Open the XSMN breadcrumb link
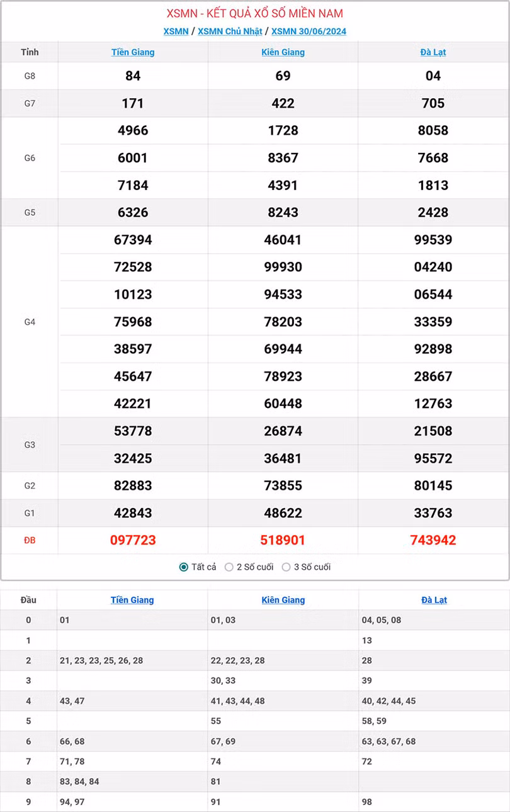The height and width of the screenshot is (812, 510). pos(176,31)
